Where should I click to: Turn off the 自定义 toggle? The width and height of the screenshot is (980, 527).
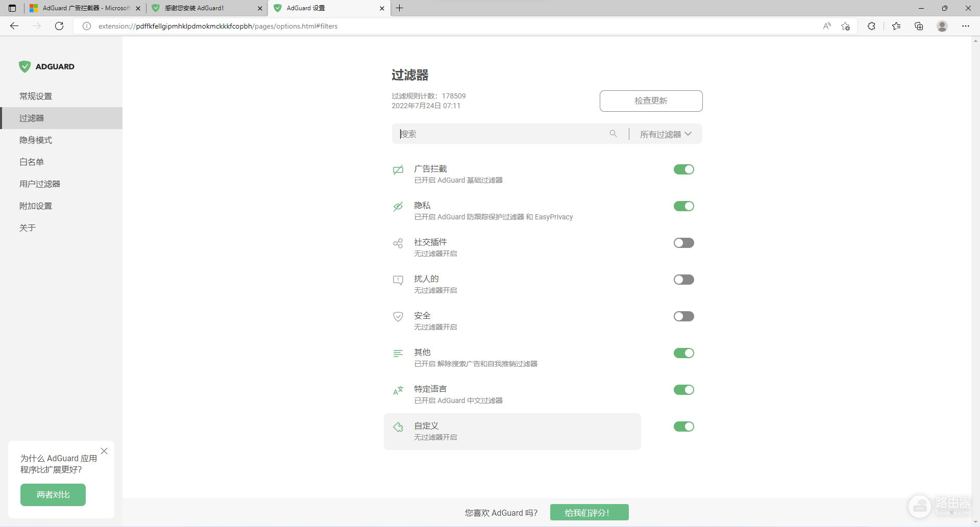tap(684, 426)
